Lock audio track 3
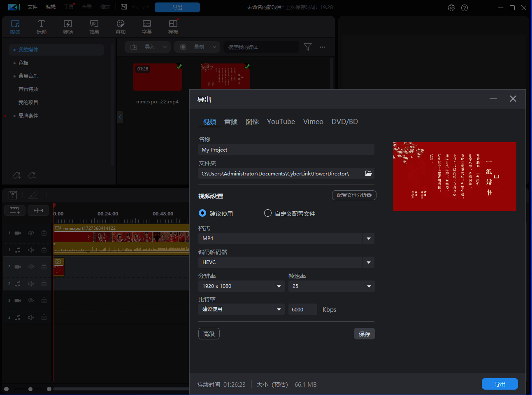 click(44, 317)
